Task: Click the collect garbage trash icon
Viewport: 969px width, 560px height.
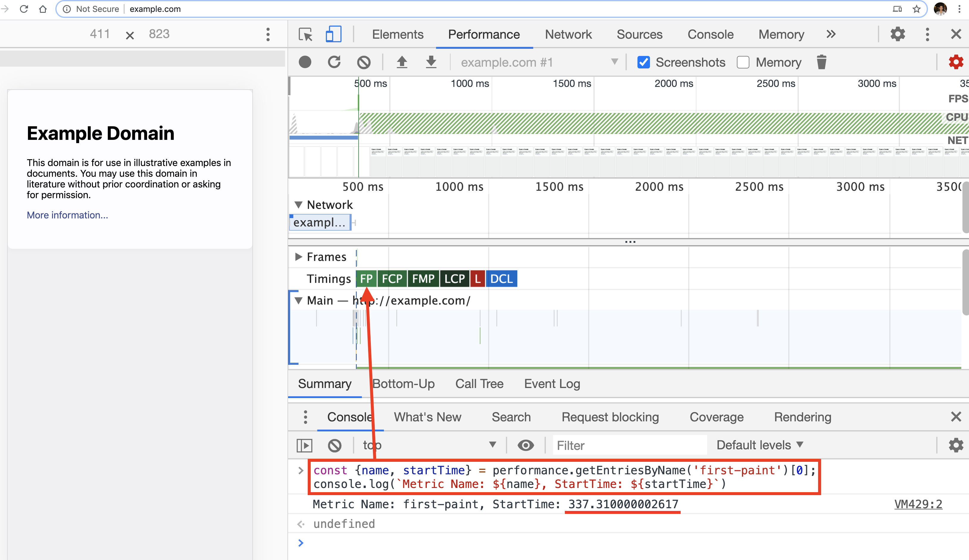Action: point(821,62)
